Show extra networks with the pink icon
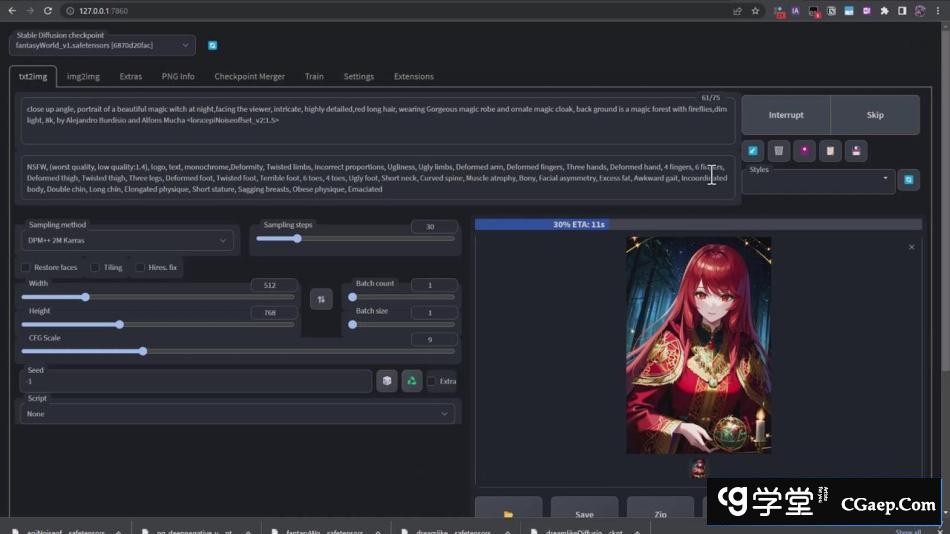Image resolution: width=950 pixels, height=534 pixels. (804, 151)
